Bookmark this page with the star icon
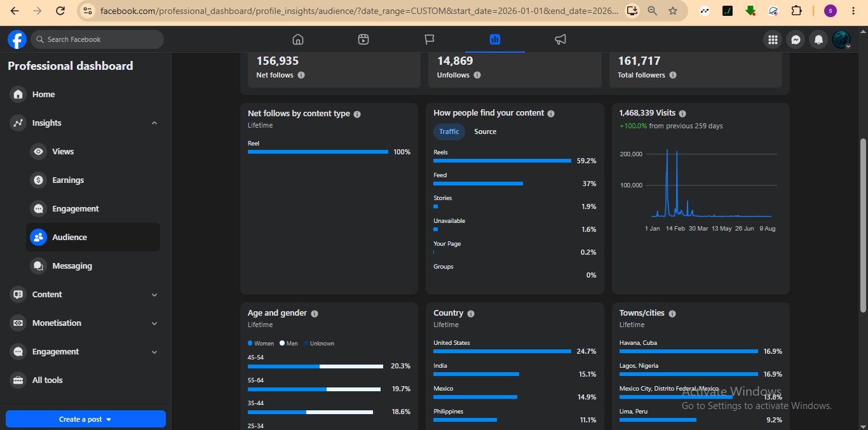This screenshot has width=868, height=430. (673, 11)
